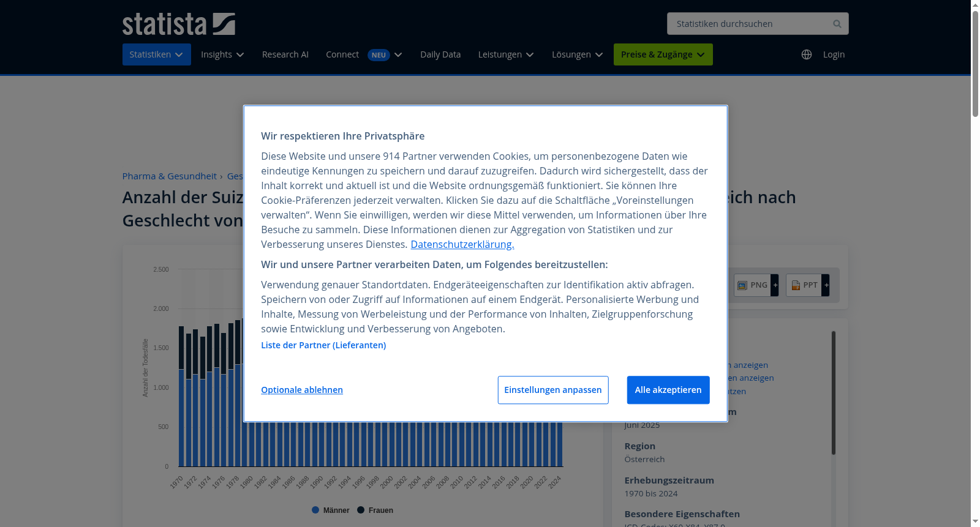Click the Besondere Eigenschaften heading
The image size is (980, 527).
point(682,514)
